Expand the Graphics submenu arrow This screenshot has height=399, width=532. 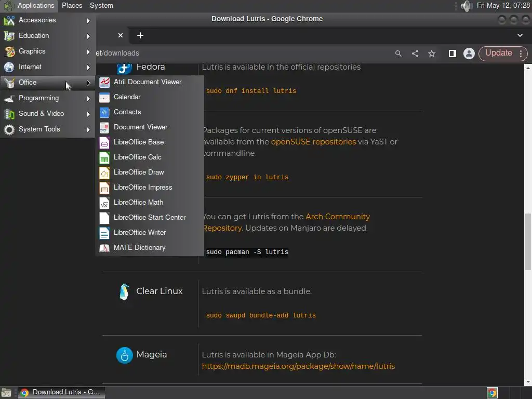88,51
